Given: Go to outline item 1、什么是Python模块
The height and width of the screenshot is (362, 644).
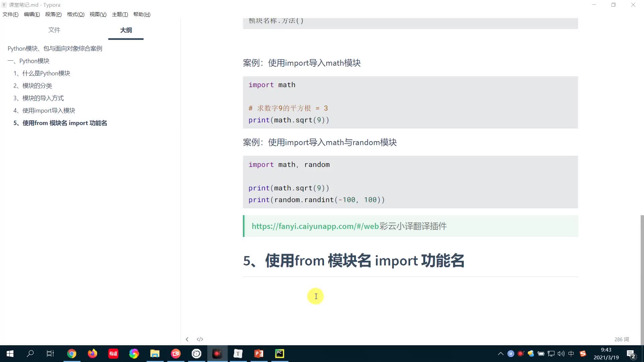Looking at the screenshot, I should click(42, 73).
